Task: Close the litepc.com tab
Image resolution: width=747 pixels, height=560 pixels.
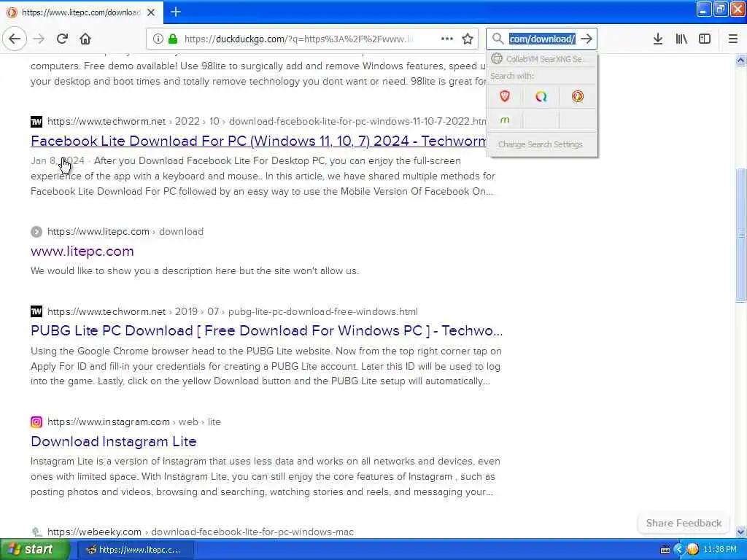Action: click(x=151, y=12)
